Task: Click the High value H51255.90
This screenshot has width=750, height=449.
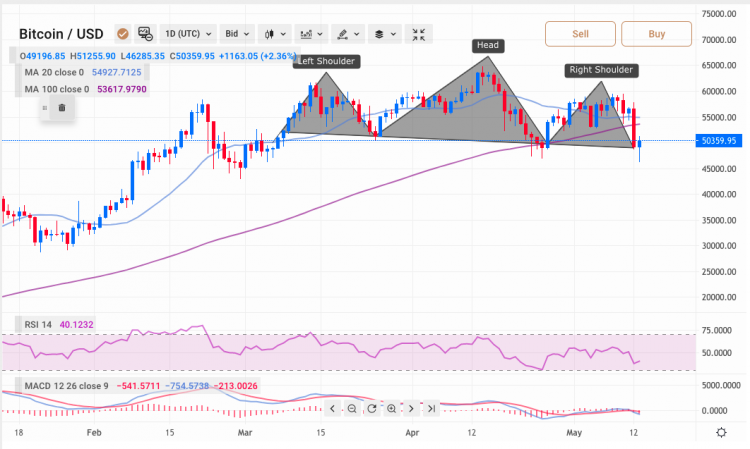Action: click(93, 56)
